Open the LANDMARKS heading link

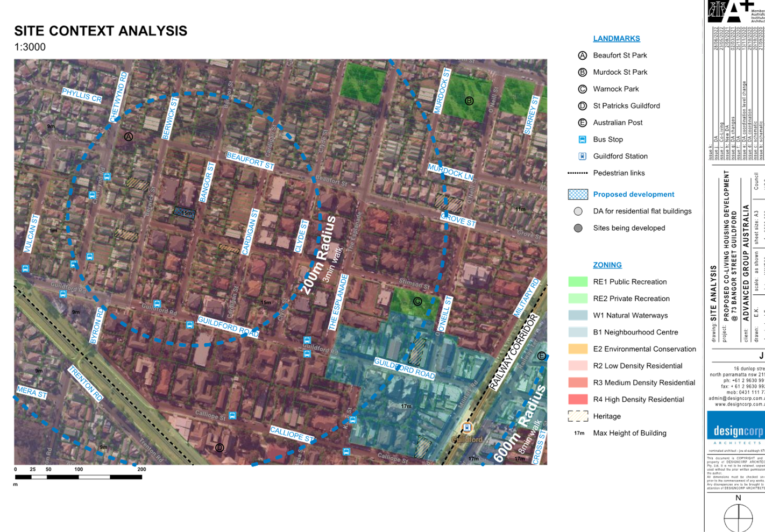coord(616,39)
